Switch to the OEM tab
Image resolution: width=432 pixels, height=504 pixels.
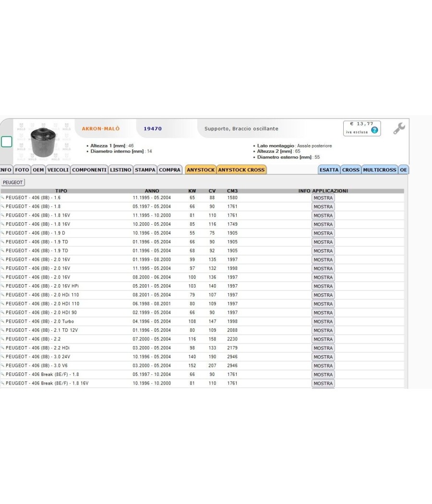[x=38, y=170]
